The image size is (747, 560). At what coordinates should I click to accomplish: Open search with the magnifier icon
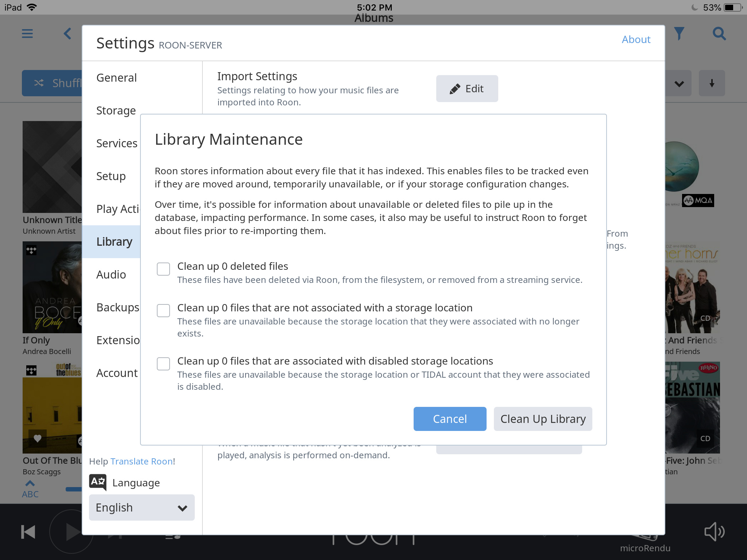pyautogui.click(x=719, y=34)
